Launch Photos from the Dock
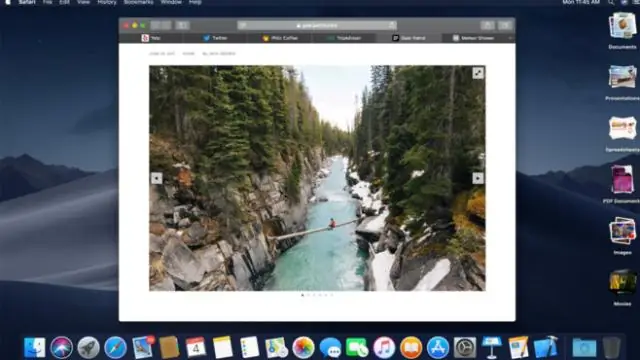 pyautogui.click(x=303, y=348)
